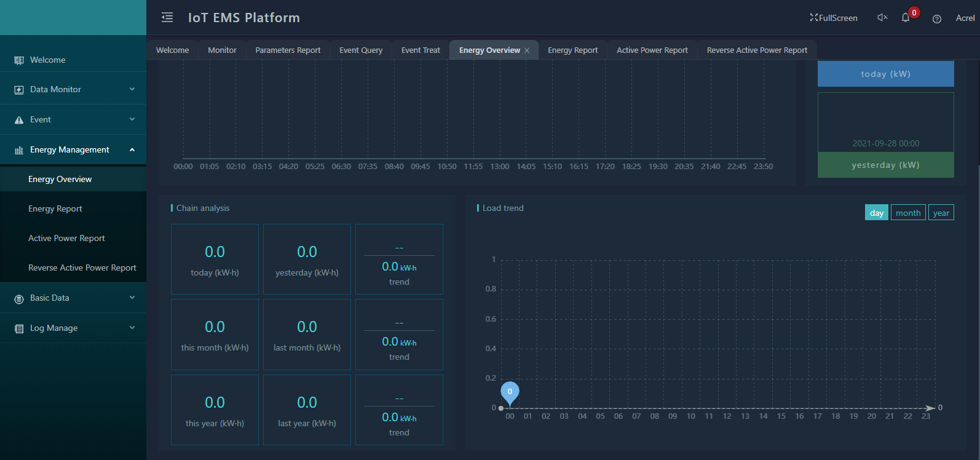Switch to the Monitor tab
Viewport: 980px width, 460px height.
click(x=222, y=50)
